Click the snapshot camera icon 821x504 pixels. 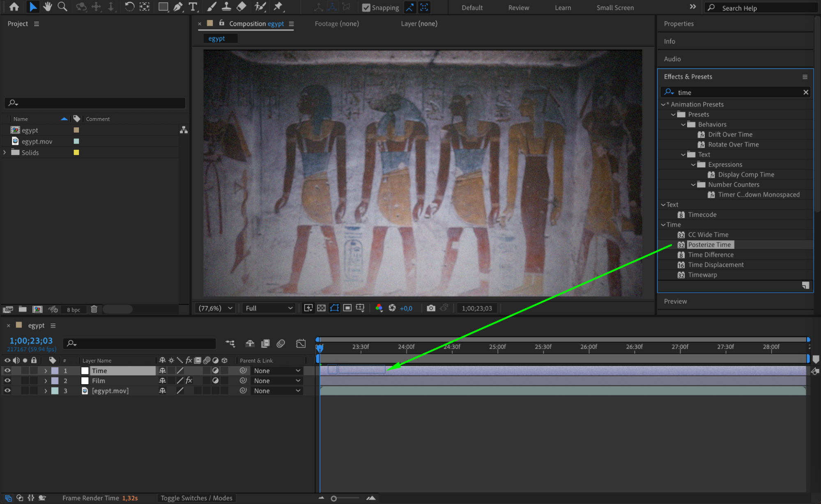pyautogui.click(x=431, y=308)
